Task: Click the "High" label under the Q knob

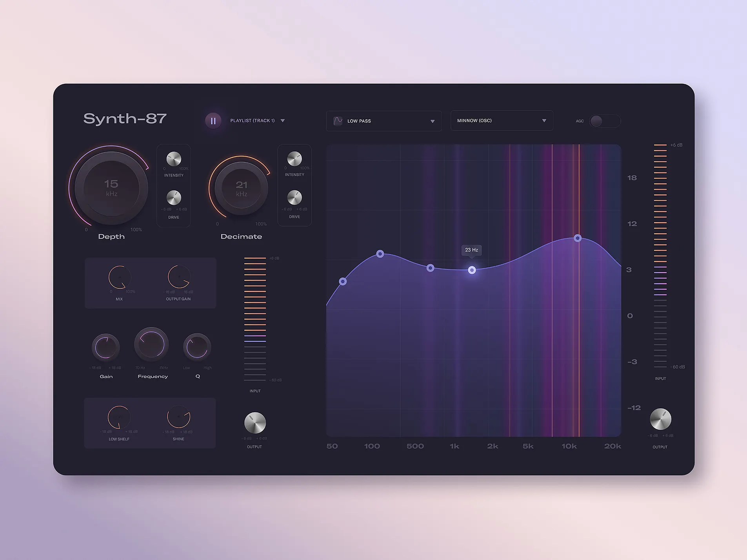Action: (x=207, y=368)
